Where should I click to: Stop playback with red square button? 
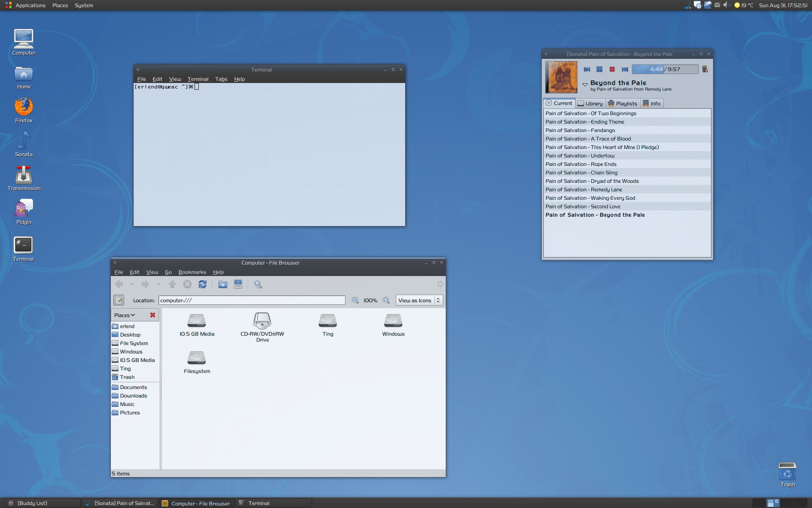point(612,69)
